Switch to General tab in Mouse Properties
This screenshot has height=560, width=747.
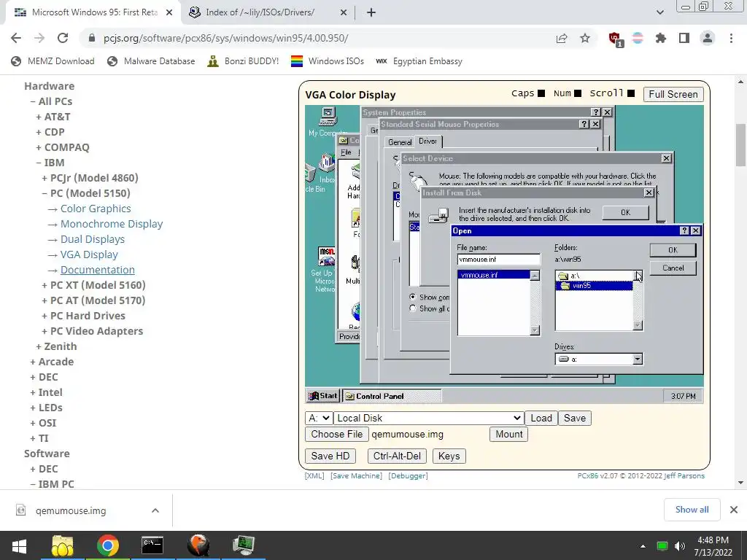399,142
